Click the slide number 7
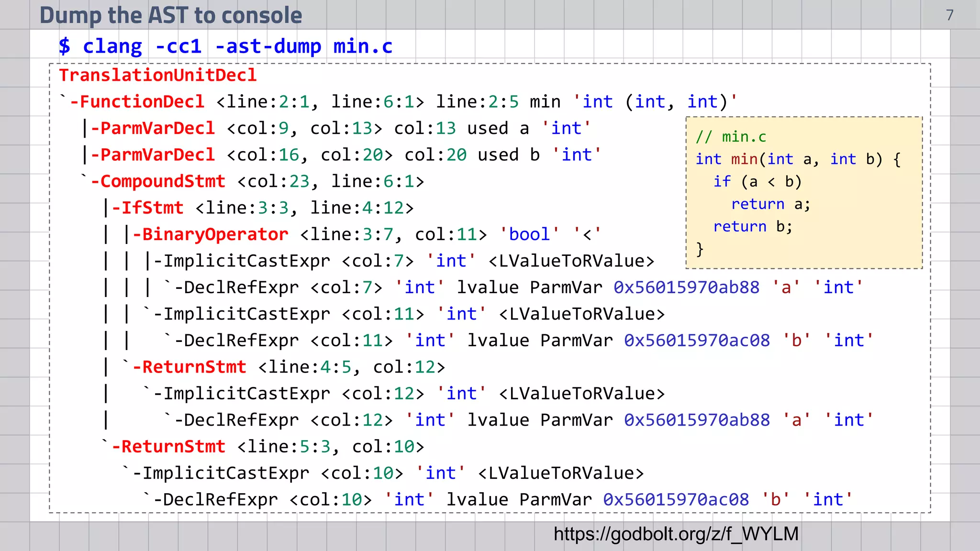Viewport: 980px width, 551px height. (950, 15)
